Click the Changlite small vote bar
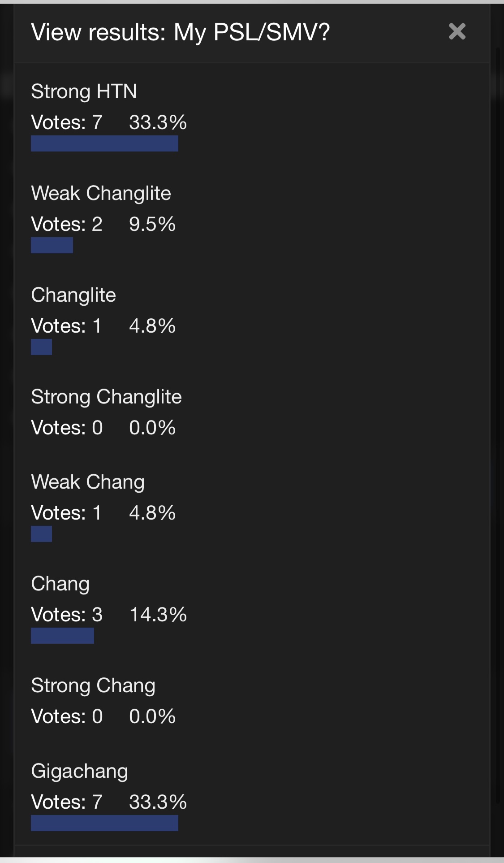 (x=41, y=347)
